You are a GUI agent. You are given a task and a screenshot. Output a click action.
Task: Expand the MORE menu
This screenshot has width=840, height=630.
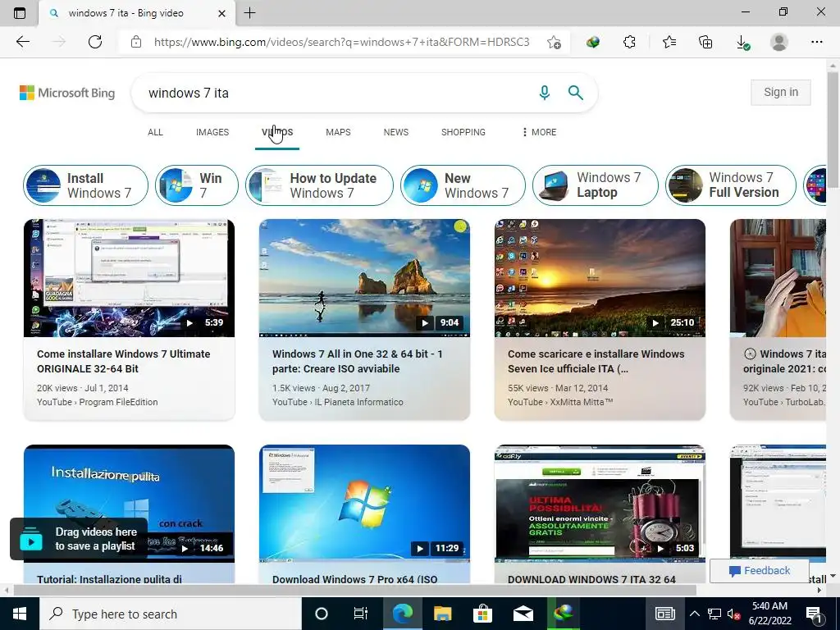[540, 132]
